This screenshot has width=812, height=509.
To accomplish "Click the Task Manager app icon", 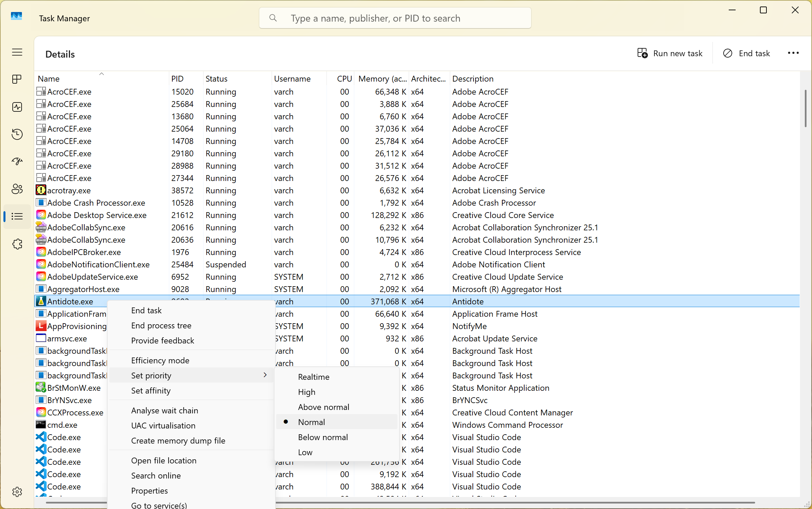I will tap(16, 16).
